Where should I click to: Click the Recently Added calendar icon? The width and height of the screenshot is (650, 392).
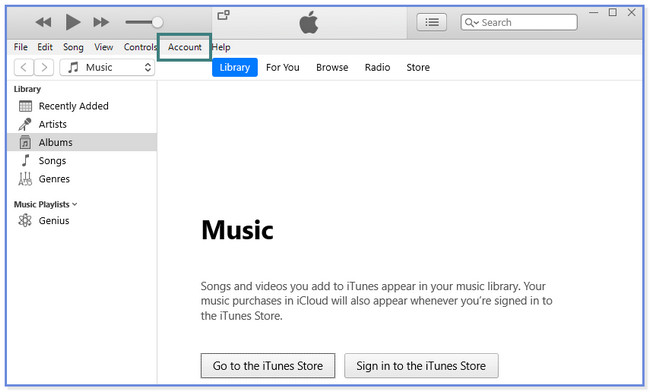(x=25, y=106)
